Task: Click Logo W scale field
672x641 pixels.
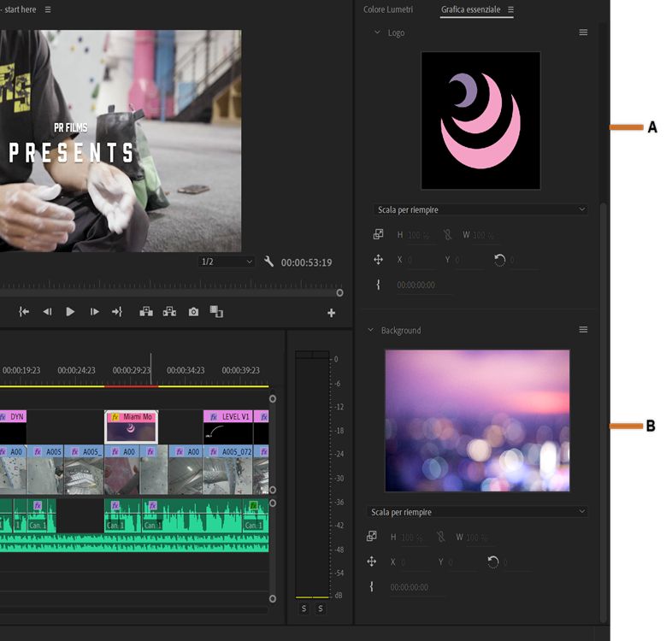Action: click(485, 235)
